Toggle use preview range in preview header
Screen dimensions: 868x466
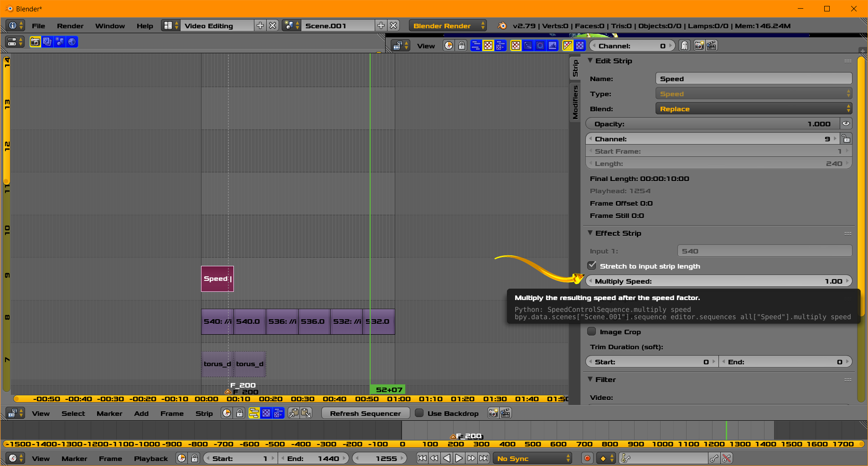pyautogui.click(x=449, y=46)
